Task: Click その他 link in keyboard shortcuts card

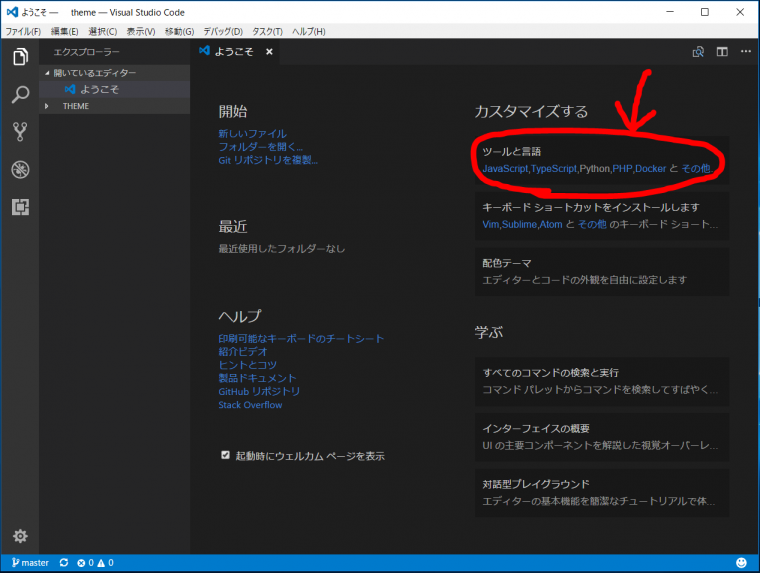Action: 592,224
